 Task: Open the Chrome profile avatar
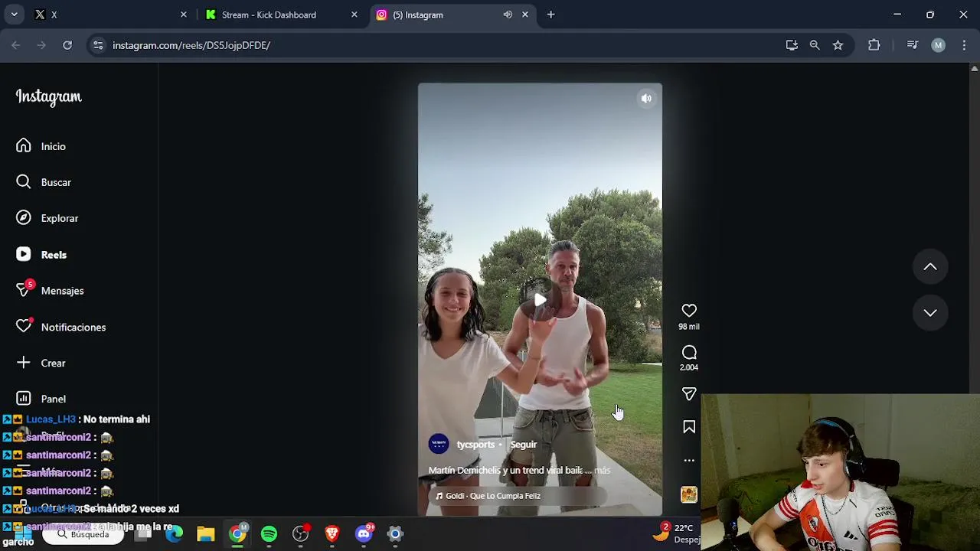point(938,45)
